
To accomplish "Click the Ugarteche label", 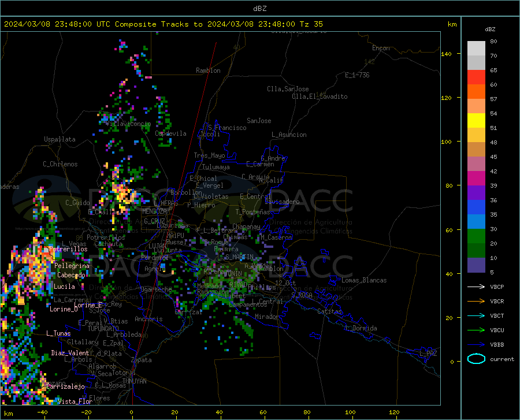I will 156,289.
